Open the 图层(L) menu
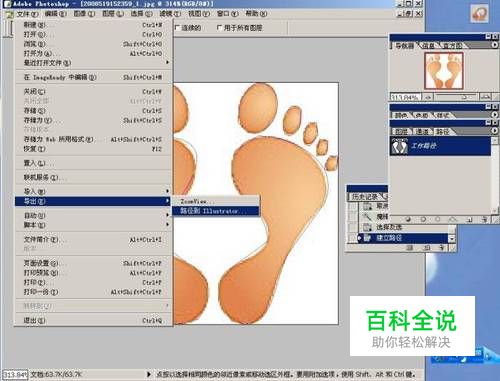 113,14
